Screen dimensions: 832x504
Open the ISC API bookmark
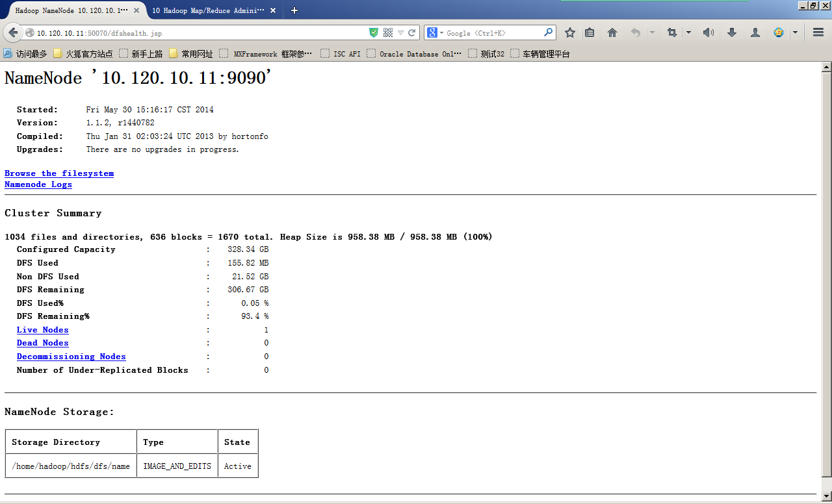click(x=341, y=54)
